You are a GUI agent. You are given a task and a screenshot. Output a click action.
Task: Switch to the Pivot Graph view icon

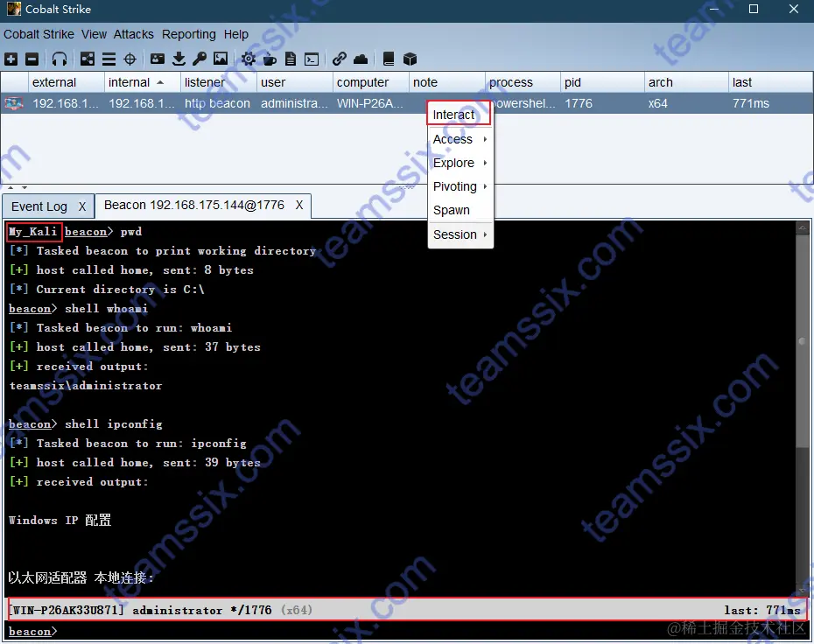point(88,59)
